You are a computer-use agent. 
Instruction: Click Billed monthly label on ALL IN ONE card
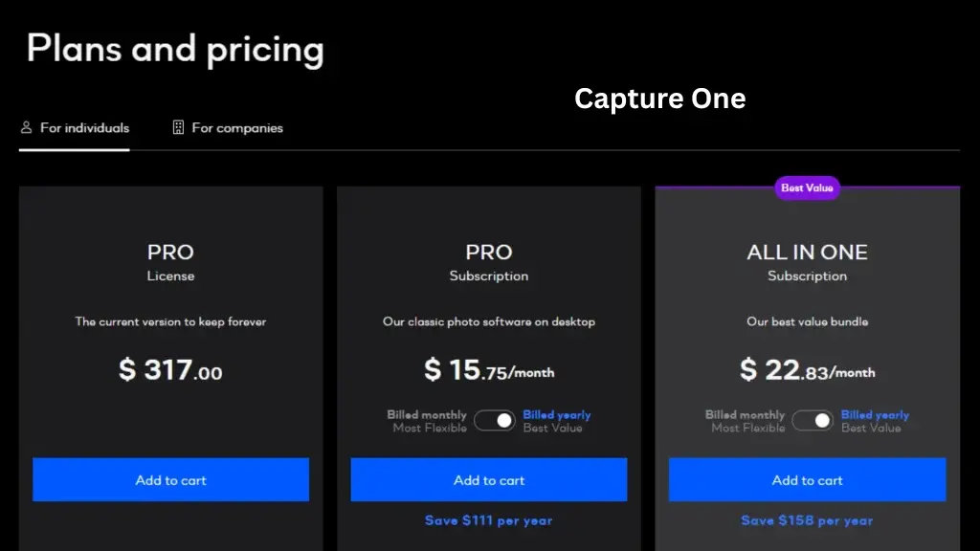745,414
